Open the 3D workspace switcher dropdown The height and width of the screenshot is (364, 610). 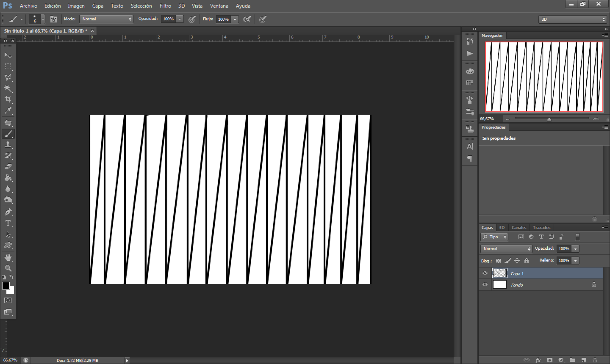pyautogui.click(x=572, y=19)
